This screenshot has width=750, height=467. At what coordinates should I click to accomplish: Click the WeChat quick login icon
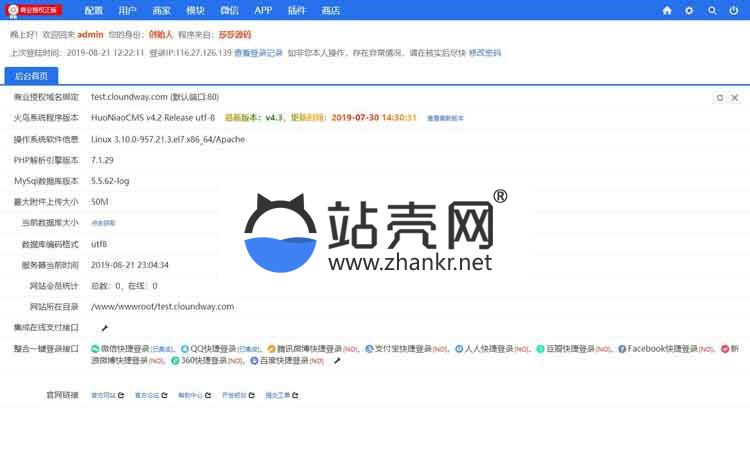tap(95, 349)
